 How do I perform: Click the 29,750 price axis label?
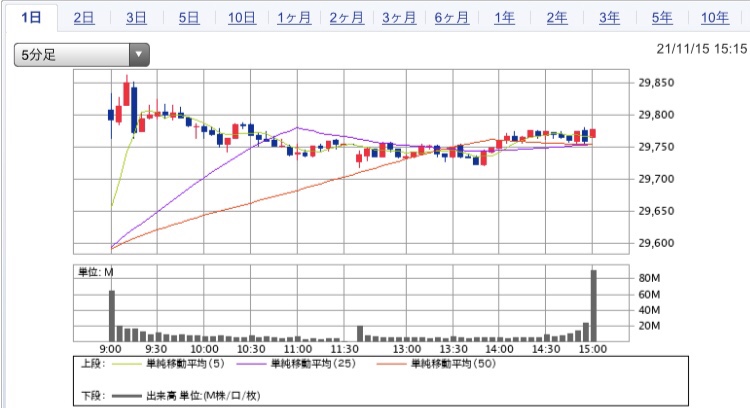point(656,147)
